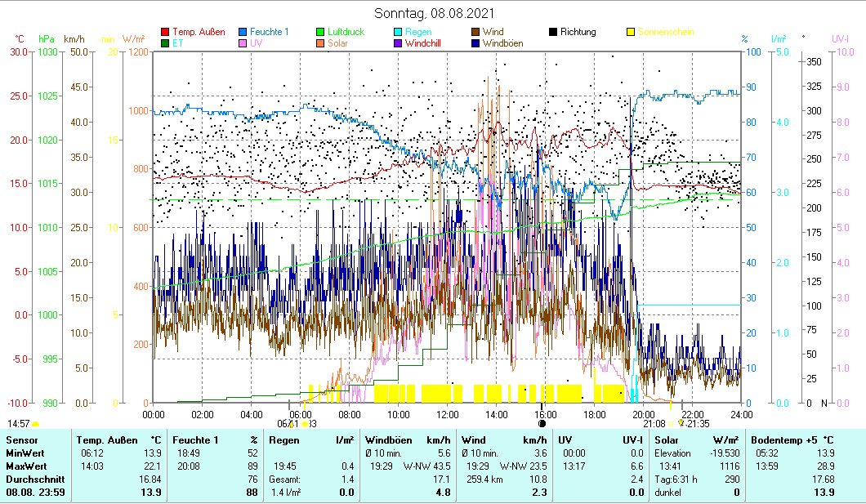Click the moon phase marker below 16:00
866x504 pixels.
(x=542, y=424)
